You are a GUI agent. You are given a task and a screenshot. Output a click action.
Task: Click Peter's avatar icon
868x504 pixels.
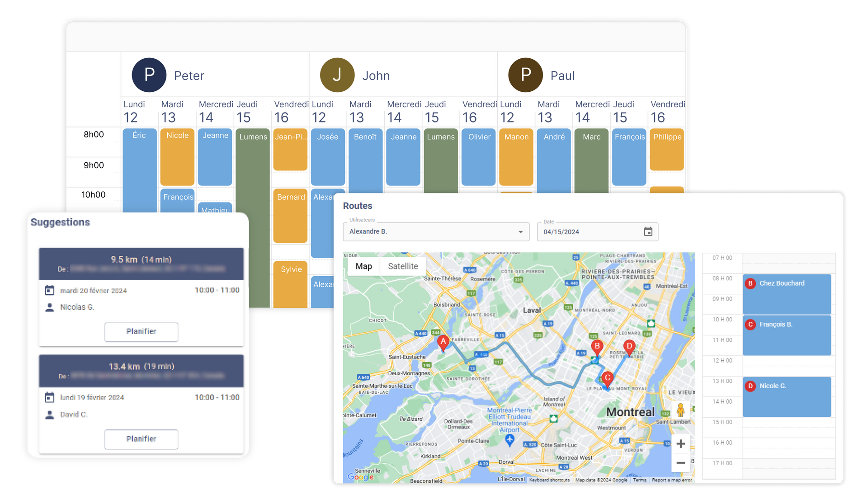point(149,75)
